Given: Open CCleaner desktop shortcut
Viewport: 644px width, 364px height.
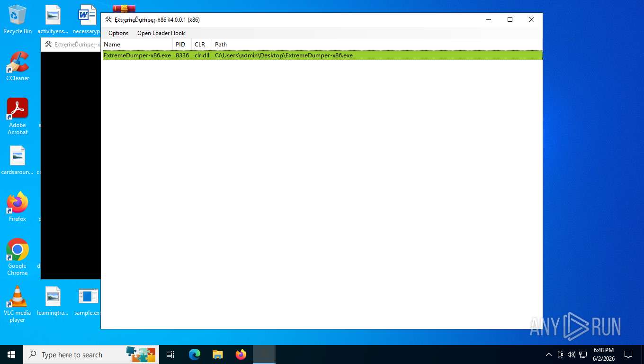Looking at the screenshot, I should (x=18, y=66).
